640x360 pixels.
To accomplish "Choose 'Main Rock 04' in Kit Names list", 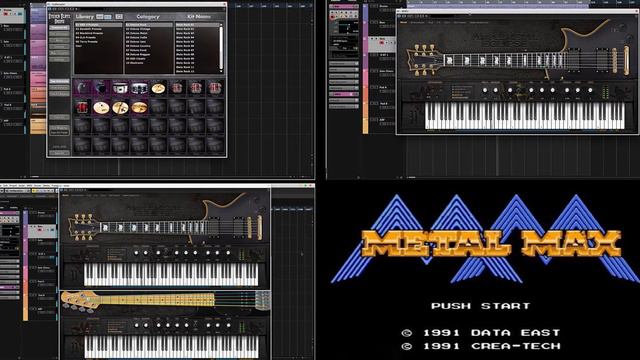I will pyautogui.click(x=185, y=38).
